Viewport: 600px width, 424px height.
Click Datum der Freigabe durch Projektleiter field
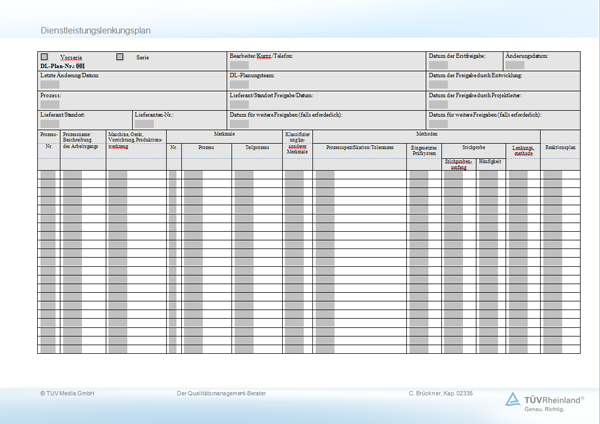(x=437, y=103)
